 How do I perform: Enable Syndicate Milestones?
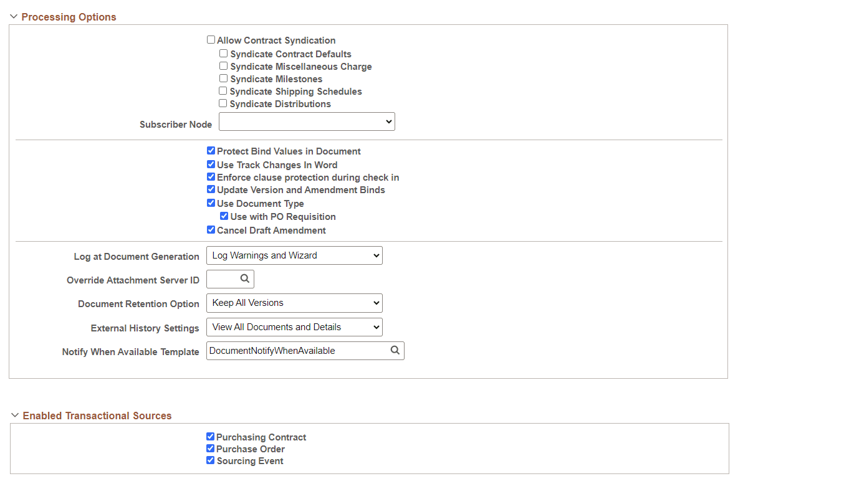click(223, 78)
